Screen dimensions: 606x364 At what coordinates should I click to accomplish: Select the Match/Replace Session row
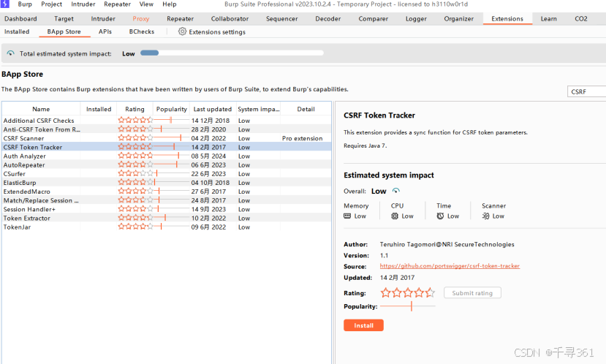(167, 200)
